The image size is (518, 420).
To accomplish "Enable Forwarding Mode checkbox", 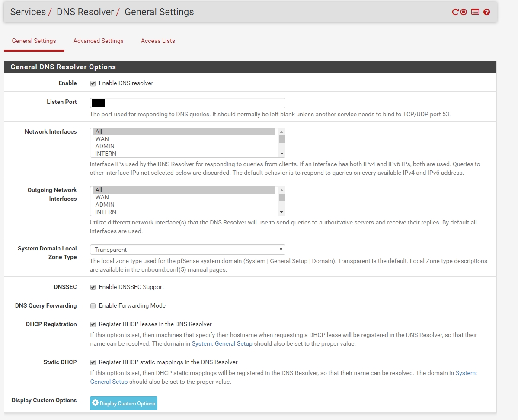I will [93, 306].
